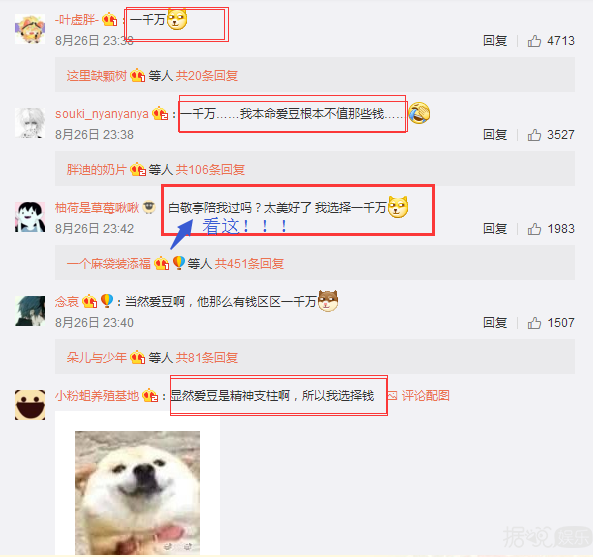Like the comment with 4713 likes
This screenshot has width=593, height=557.
coord(534,40)
